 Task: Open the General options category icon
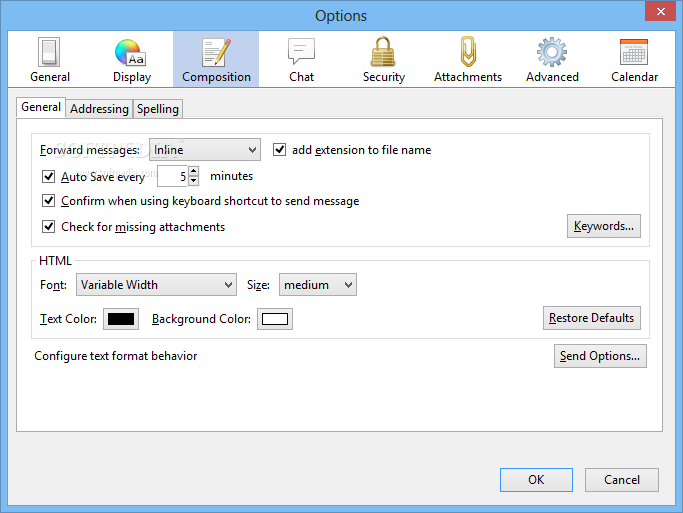(x=49, y=60)
